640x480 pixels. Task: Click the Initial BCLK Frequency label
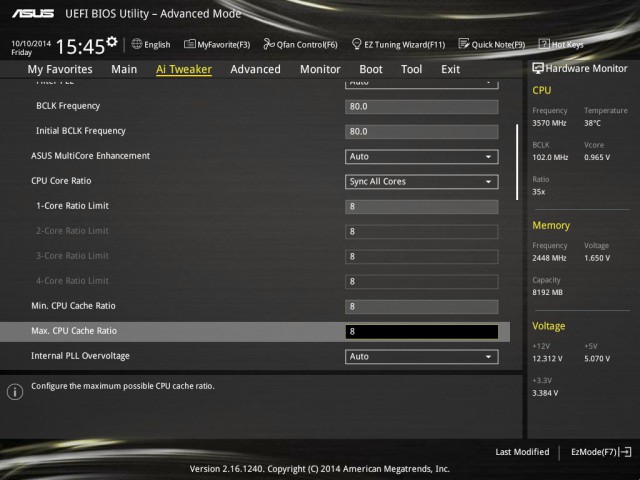pos(81,131)
